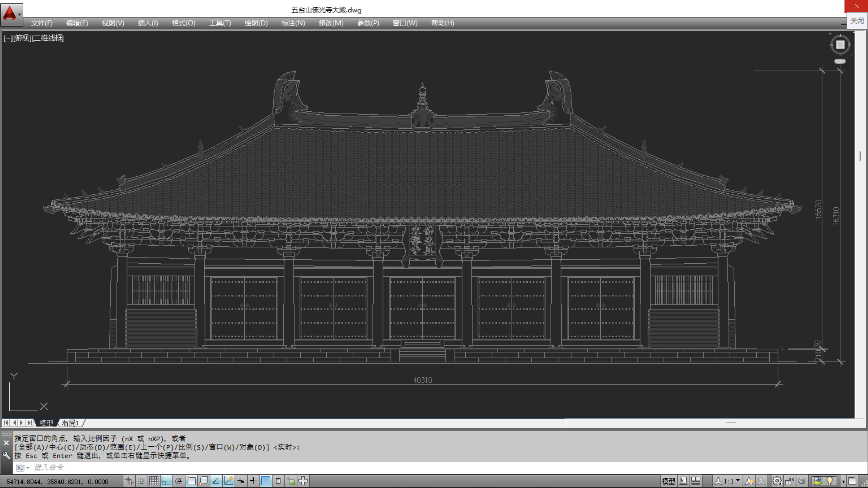Image resolution: width=868 pixels, height=488 pixels.
Task: Click the Show Lineweight status icon
Action: point(253,481)
